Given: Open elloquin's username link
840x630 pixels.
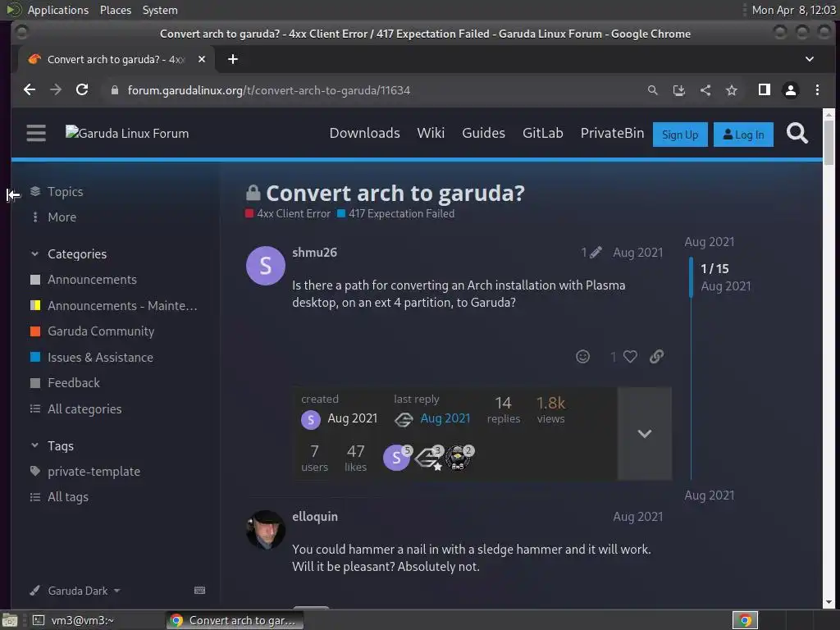Looking at the screenshot, I should tap(315, 517).
